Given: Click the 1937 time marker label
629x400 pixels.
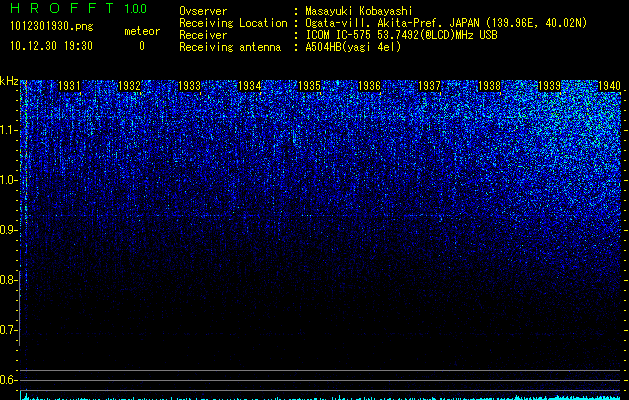Looking at the screenshot, I should (429, 86).
